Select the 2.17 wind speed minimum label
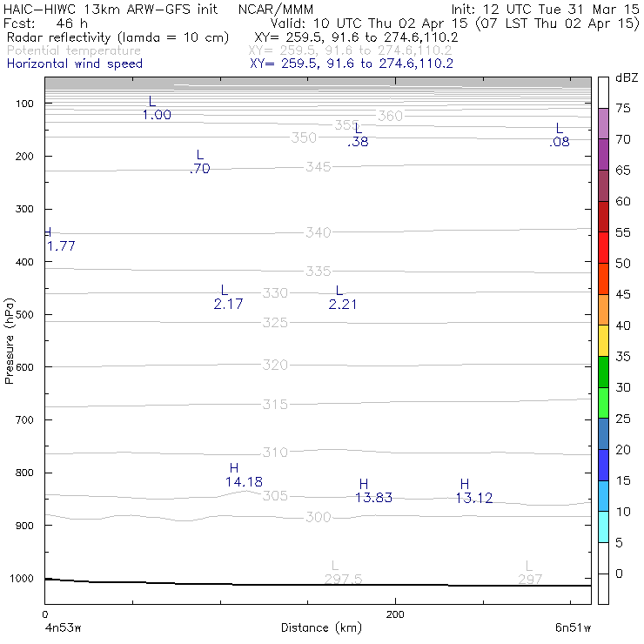This screenshot has width=644, height=644. tap(228, 304)
